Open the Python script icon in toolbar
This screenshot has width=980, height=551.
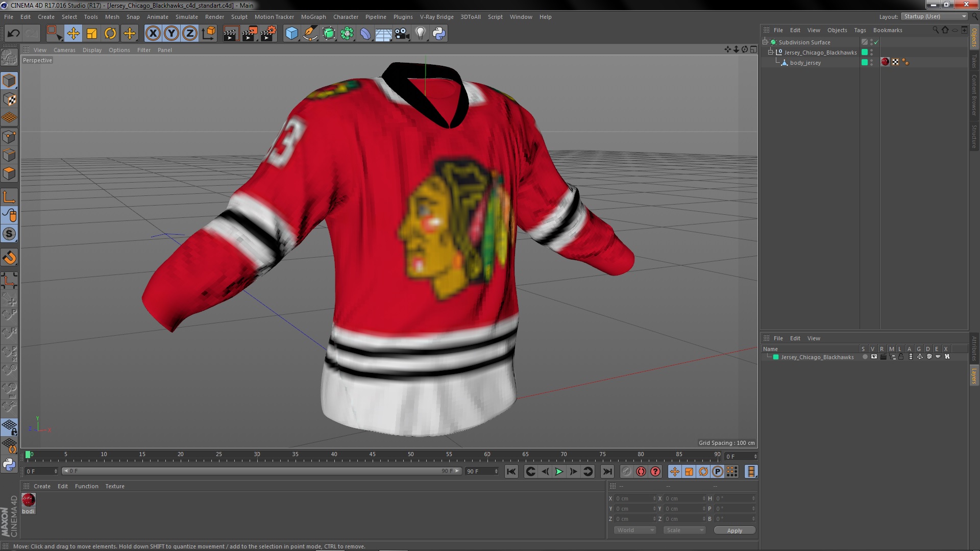tap(439, 34)
